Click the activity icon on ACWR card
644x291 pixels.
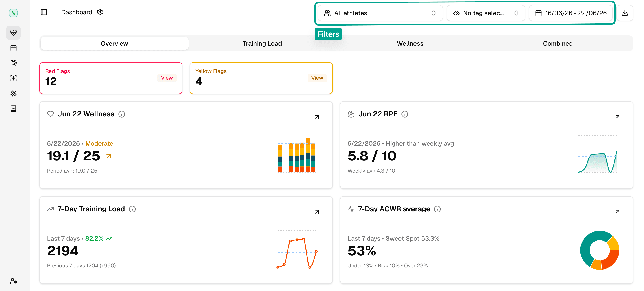pyautogui.click(x=351, y=209)
